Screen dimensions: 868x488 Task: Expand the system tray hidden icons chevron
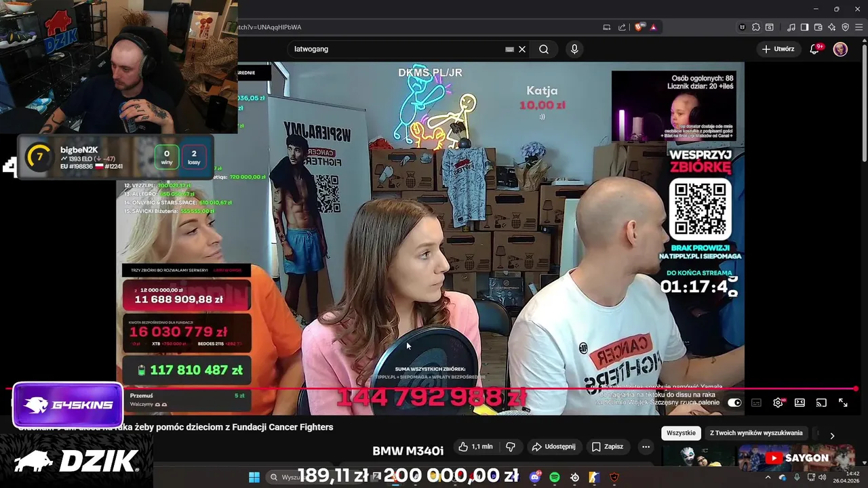pyautogui.click(x=768, y=477)
